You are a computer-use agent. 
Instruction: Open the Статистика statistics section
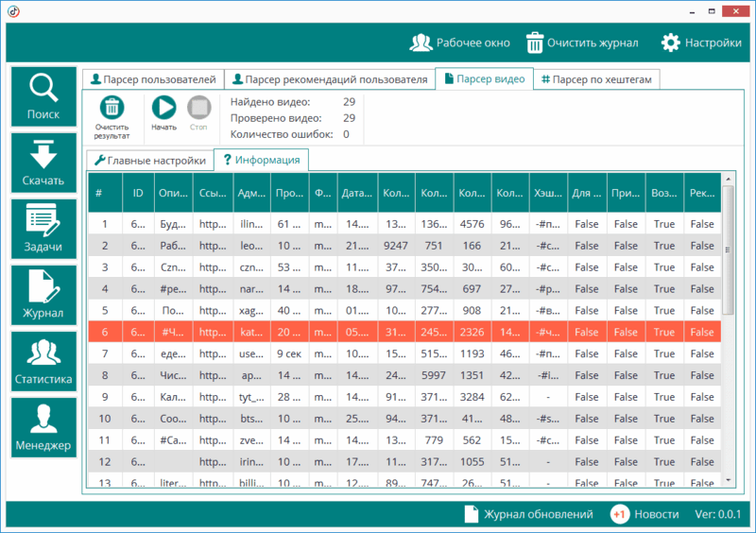point(43,362)
